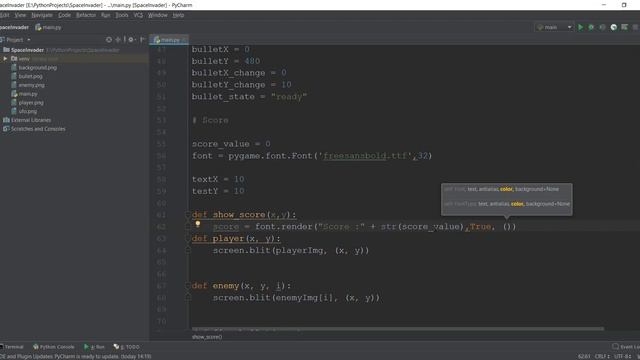
Task: Open the Terminal tool window
Action: [x=12, y=347]
